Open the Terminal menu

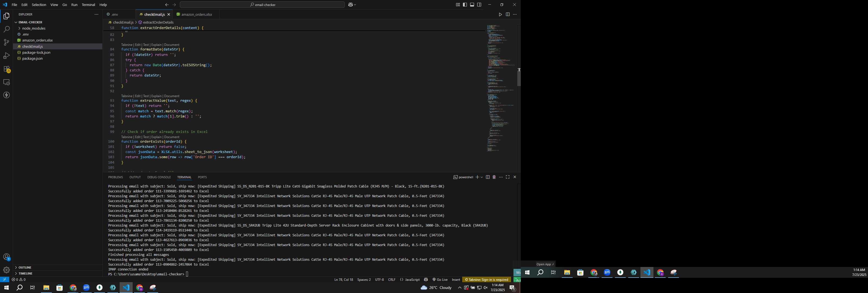click(x=88, y=5)
